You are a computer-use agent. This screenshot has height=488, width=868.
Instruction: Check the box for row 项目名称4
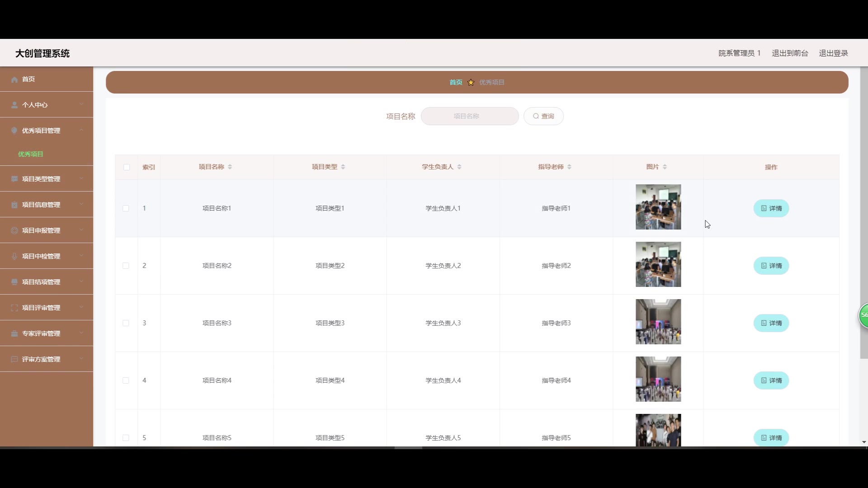click(126, 380)
